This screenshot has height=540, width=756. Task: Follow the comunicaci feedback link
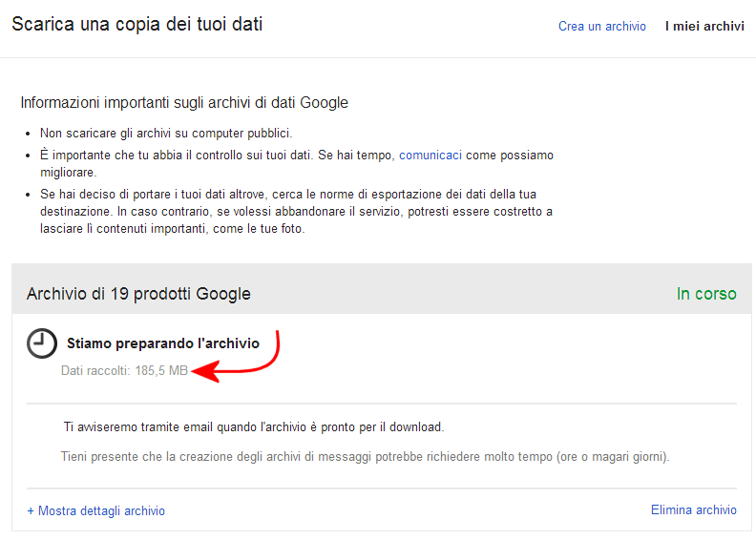click(x=430, y=155)
